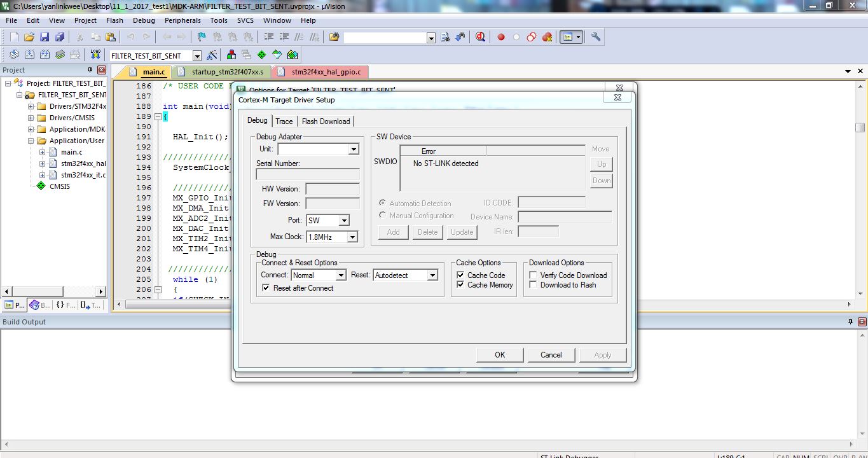Viewport: 868px width, 458px height.
Task: Click the Kill All Breakpoints icon
Action: (x=547, y=38)
